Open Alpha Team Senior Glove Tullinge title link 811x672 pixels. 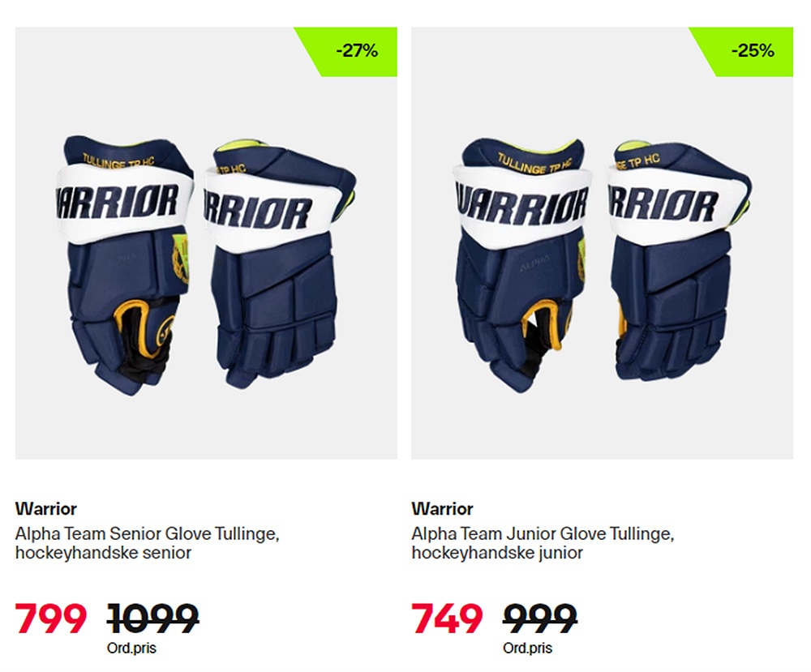[x=147, y=533]
